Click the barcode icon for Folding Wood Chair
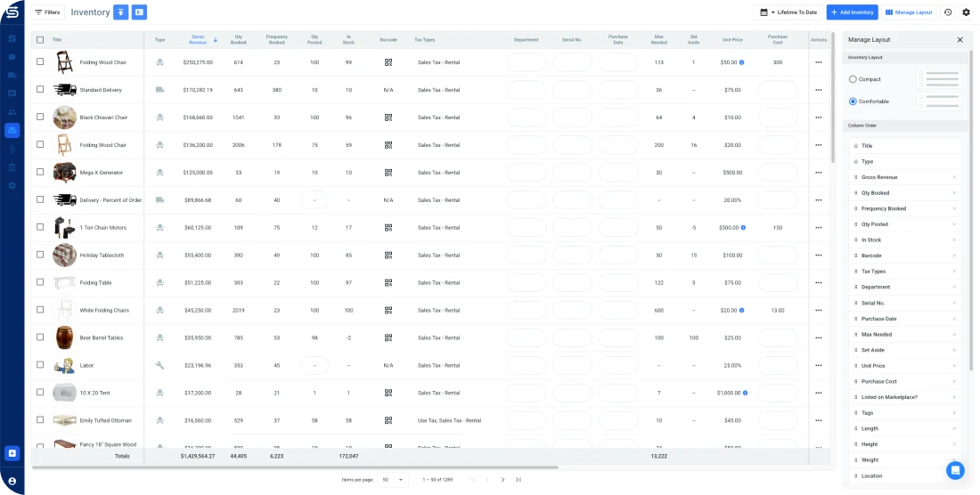This screenshot has height=495, width=980. pyautogui.click(x=388, y=62)
